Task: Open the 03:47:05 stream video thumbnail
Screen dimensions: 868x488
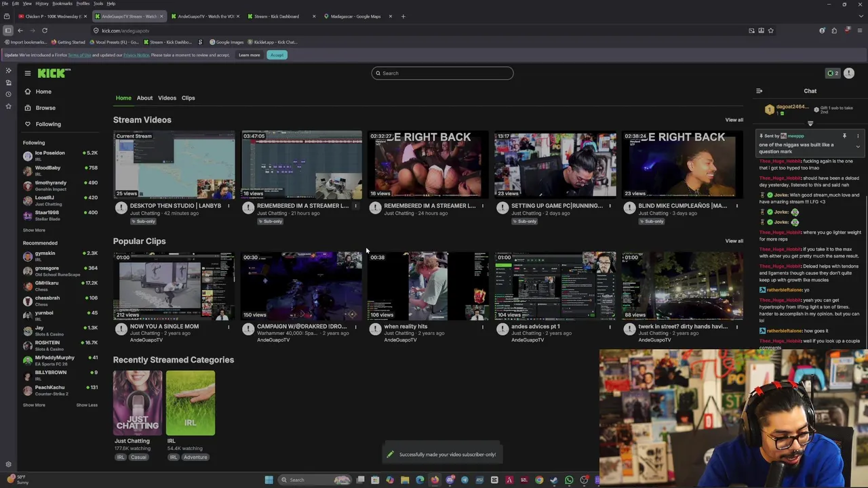Action: (302, 165)
